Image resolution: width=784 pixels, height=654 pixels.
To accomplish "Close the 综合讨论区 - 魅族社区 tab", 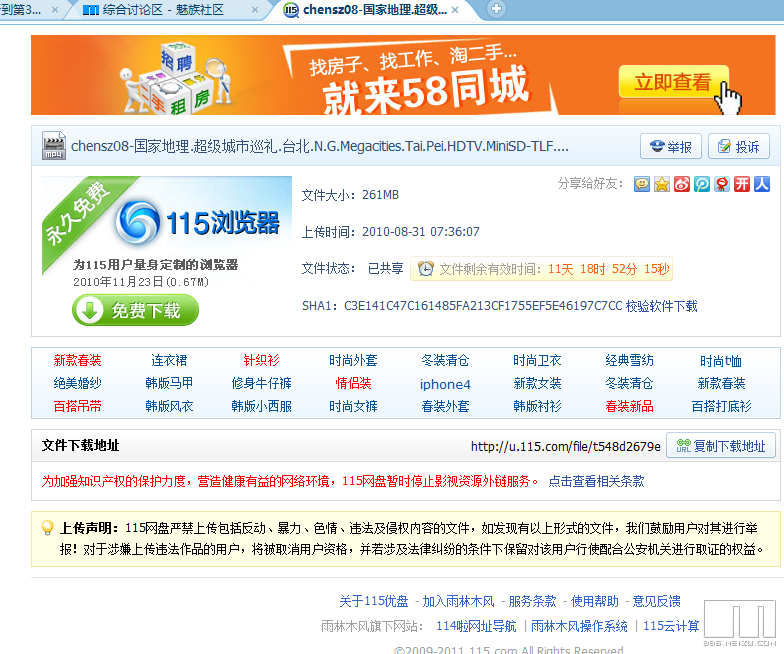I will click(x=254, y=10).
